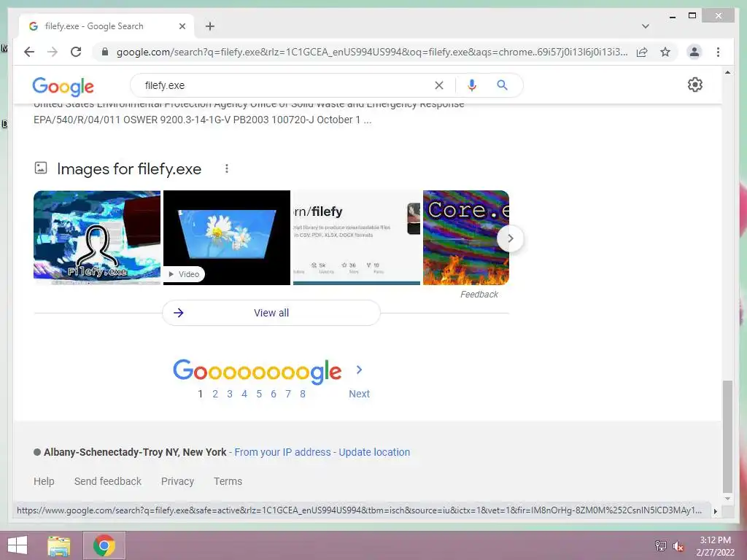Click the image results Feedback link

(x=479, y=295)
